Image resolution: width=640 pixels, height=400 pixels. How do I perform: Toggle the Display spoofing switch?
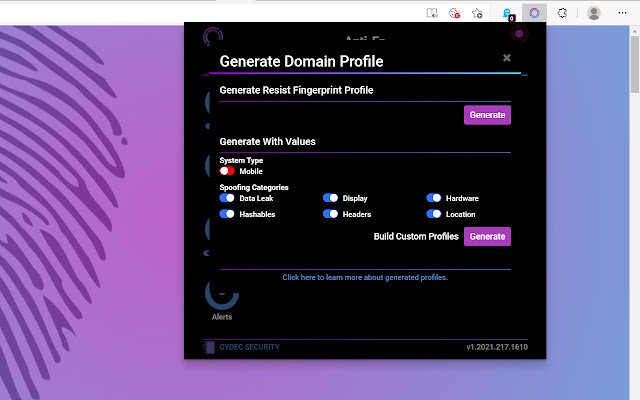coord(330,198)
